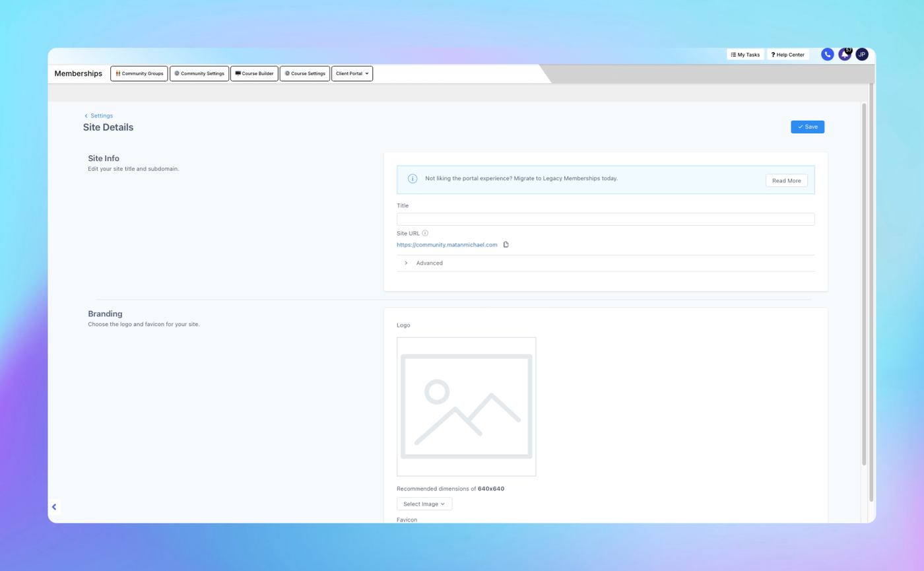Click the Site URL info icon
The width and height of the screenshot is (924, 571).
(425, 233)
